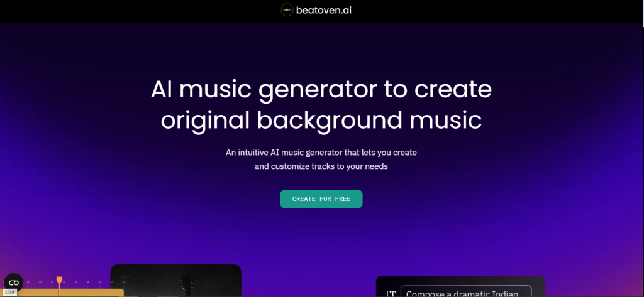Click the 'An intuitive AI music generator' subtitle
The image size is (644, 297).
321,153
